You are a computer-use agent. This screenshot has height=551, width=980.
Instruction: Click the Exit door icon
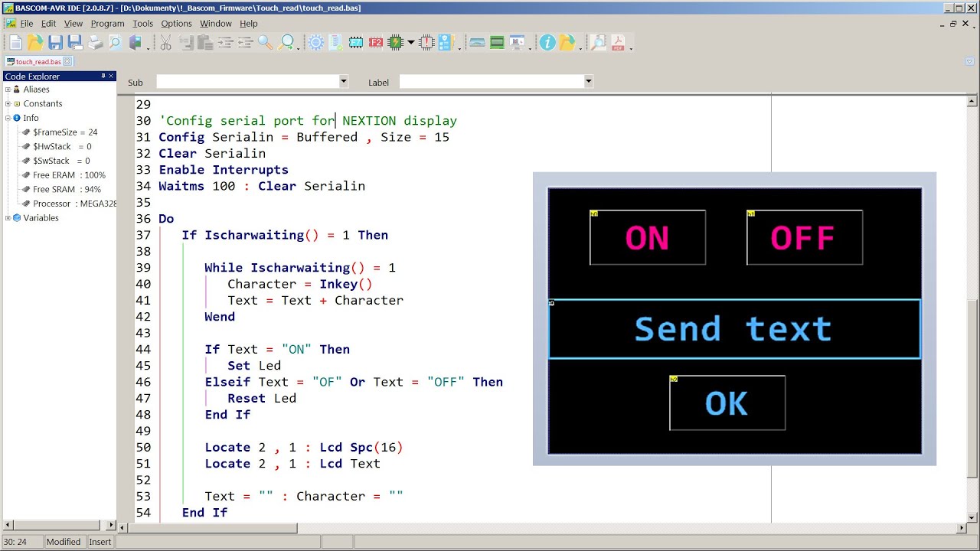pyautogui.click(x=135, y=43)
